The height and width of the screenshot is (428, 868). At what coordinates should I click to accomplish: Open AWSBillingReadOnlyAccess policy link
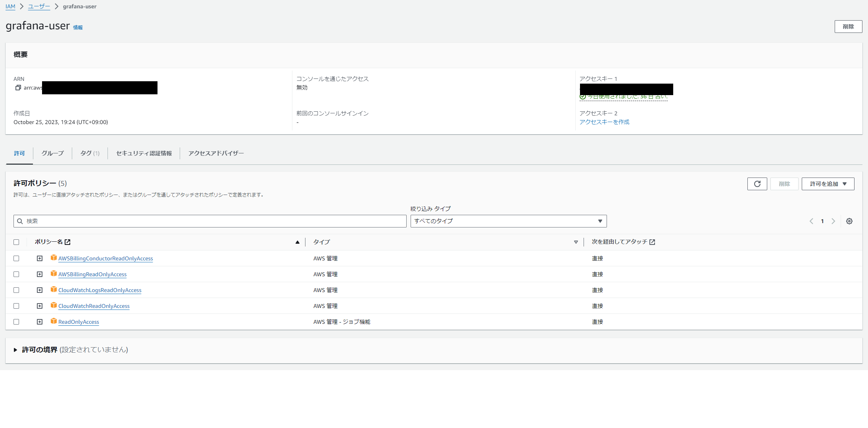tap(92, 274)
